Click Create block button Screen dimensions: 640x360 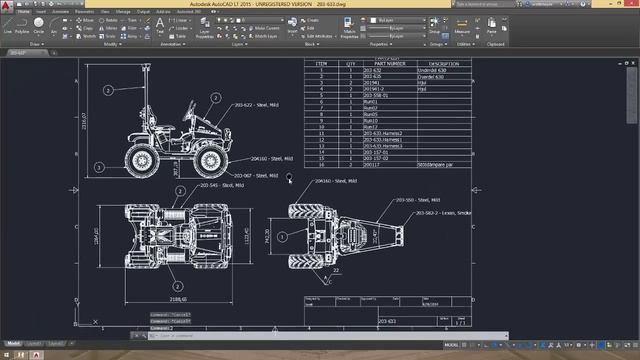(310, 20)
